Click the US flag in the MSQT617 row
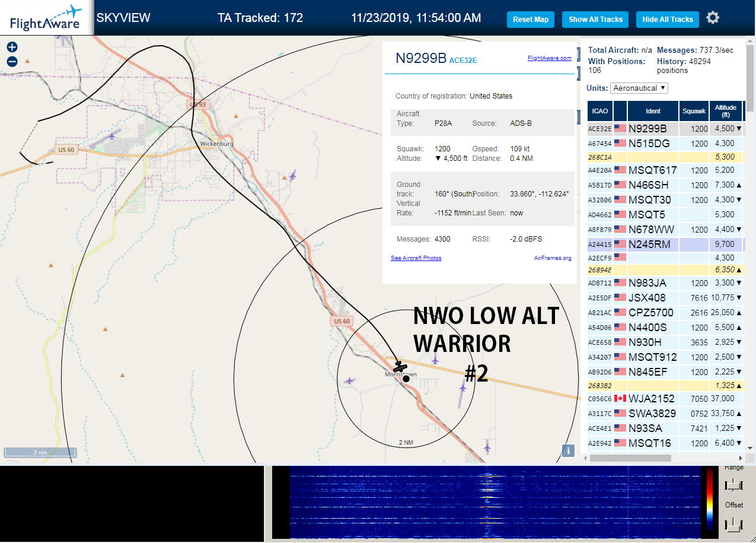The height and width of the screenshot is (543, 756). point(620,170)
